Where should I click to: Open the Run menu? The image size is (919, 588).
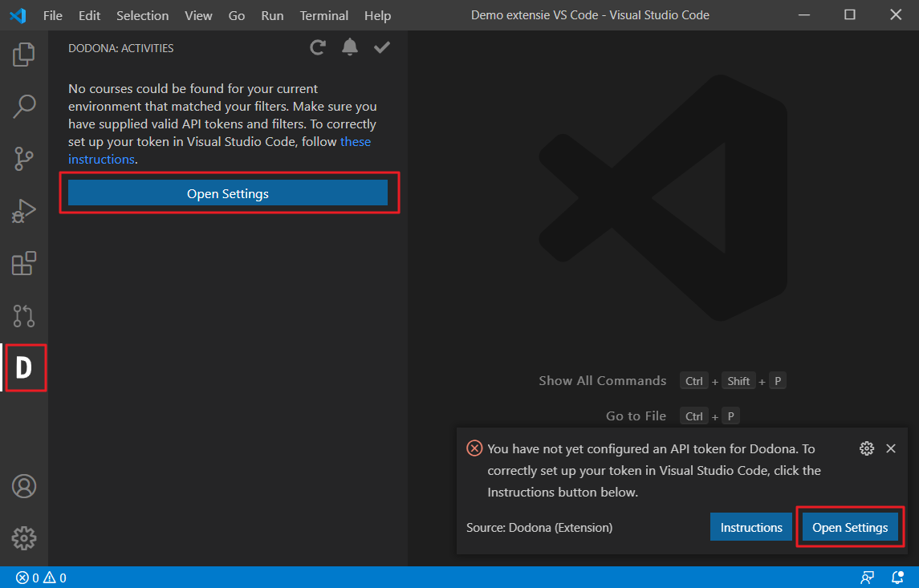coord(273,16)
